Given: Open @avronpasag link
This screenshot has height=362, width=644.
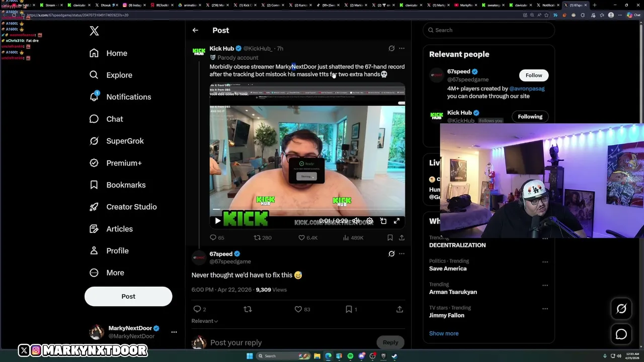Looking at the screenshot, I should tap(527, 88).
